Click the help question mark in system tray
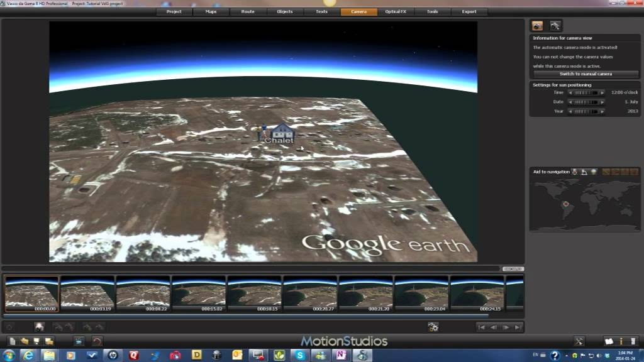Screen dimensions: 644x362 pos(555,356)
